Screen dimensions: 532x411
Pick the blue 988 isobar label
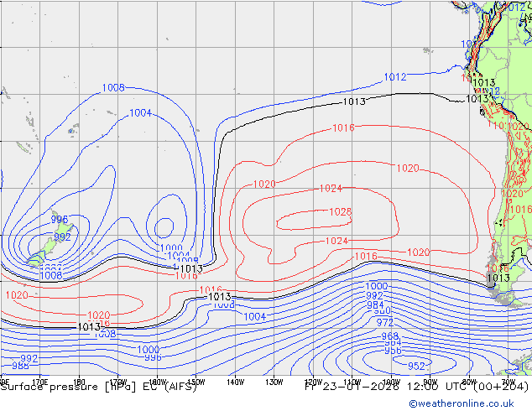click(20, 366)
